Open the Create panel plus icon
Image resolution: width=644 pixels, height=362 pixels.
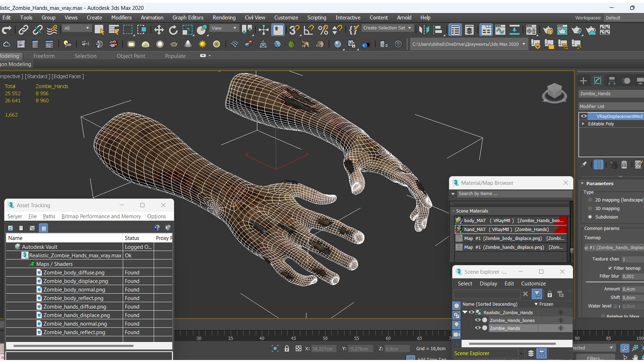click(x=583, y=81)
